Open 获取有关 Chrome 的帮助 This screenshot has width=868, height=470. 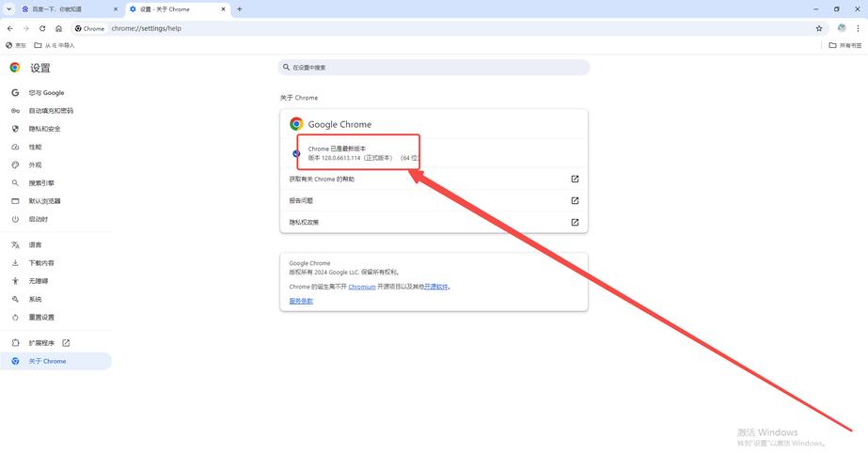434,179
